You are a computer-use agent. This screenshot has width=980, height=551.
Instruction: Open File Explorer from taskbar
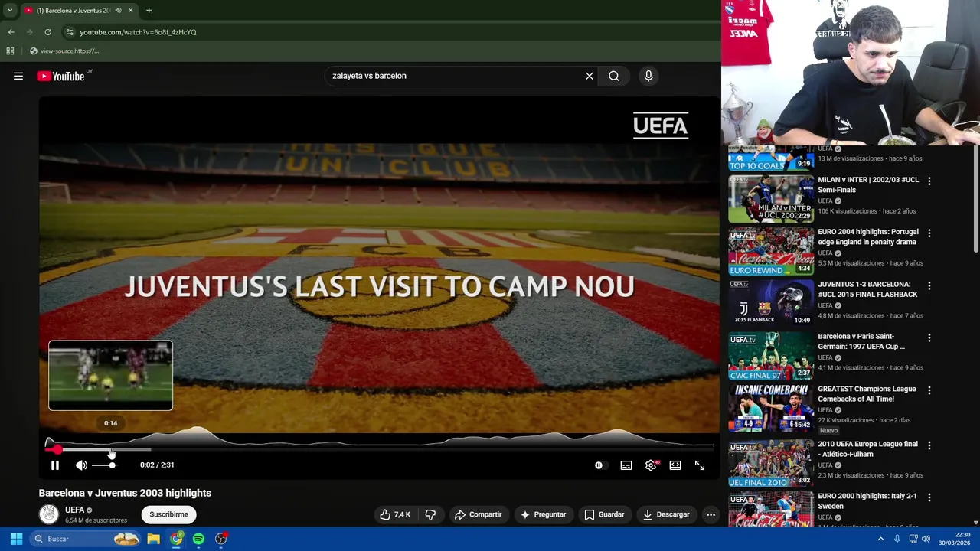coord(153,539)
